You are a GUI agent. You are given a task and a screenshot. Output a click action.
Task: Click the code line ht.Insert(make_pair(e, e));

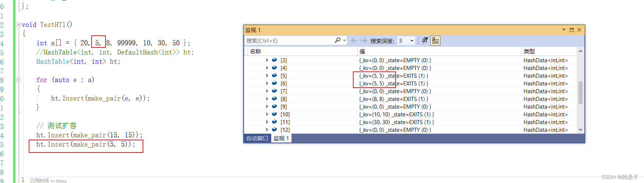tap(100, 98)
